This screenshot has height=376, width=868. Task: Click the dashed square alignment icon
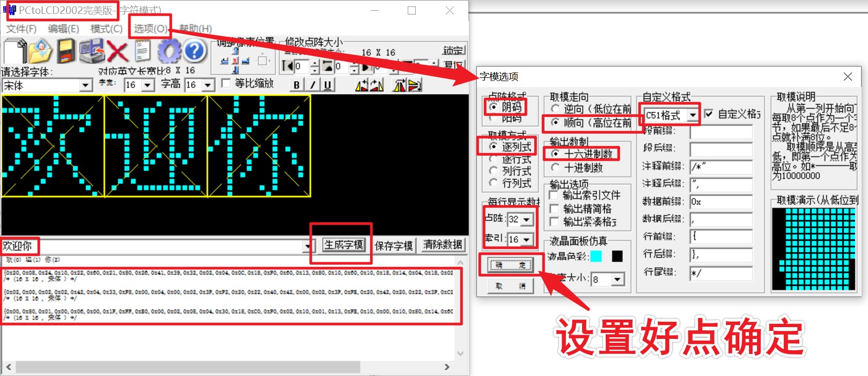pos(262,61)
